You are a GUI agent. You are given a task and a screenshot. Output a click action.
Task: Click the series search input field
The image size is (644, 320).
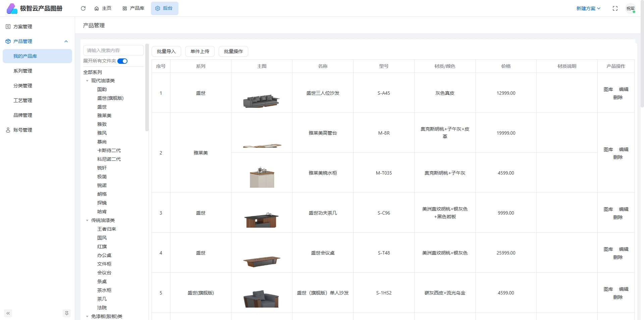113,50
